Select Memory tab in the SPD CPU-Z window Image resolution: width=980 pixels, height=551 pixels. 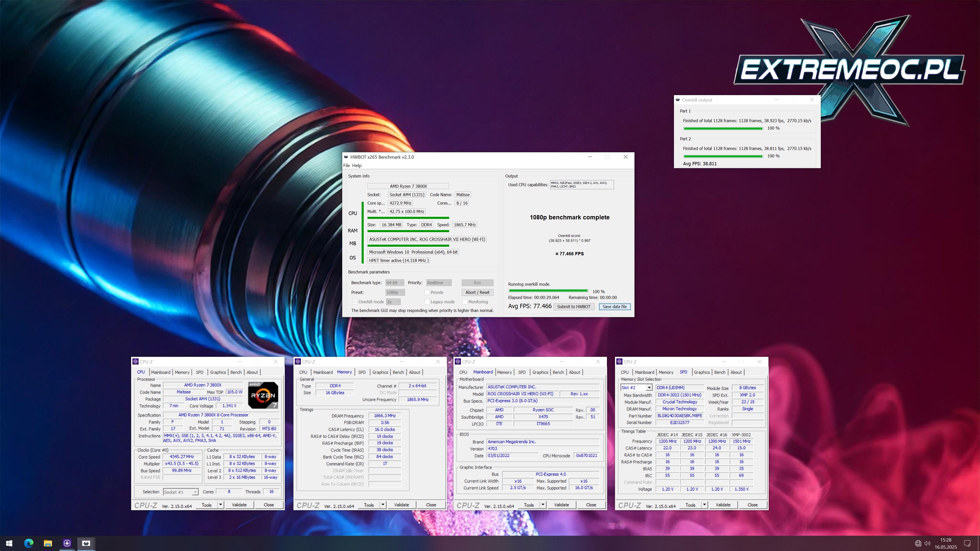tap(666, 372)
